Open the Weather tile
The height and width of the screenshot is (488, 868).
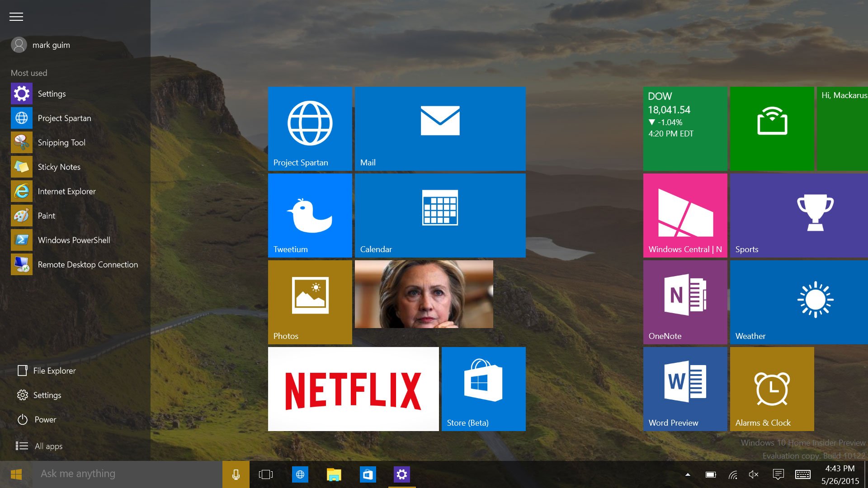[799, 302]
